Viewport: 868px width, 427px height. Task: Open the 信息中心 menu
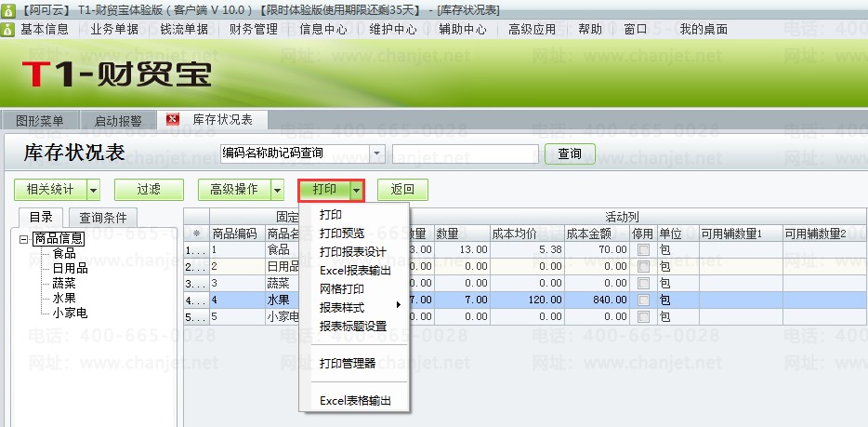[323, 30]
